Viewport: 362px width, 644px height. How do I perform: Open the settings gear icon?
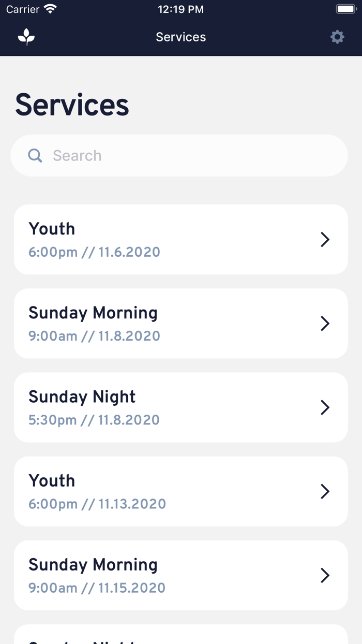click(x=337, y=37)
